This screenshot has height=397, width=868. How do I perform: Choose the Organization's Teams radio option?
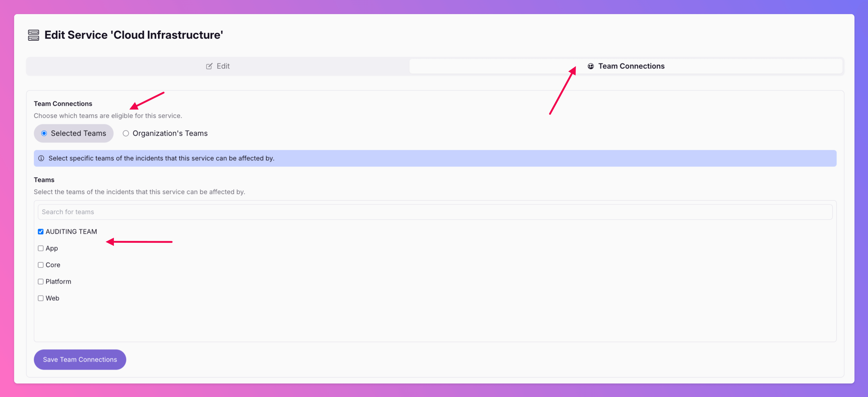126,133
